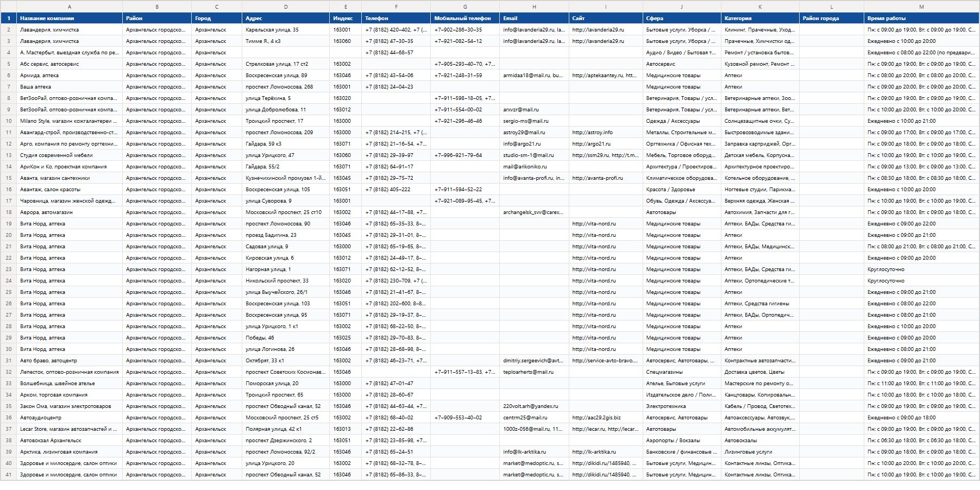Select the cell "АриКон и Ко, проектная компания"
This screenshot has height=490, width=980.
pyautogui.click(x=70, y=167)
